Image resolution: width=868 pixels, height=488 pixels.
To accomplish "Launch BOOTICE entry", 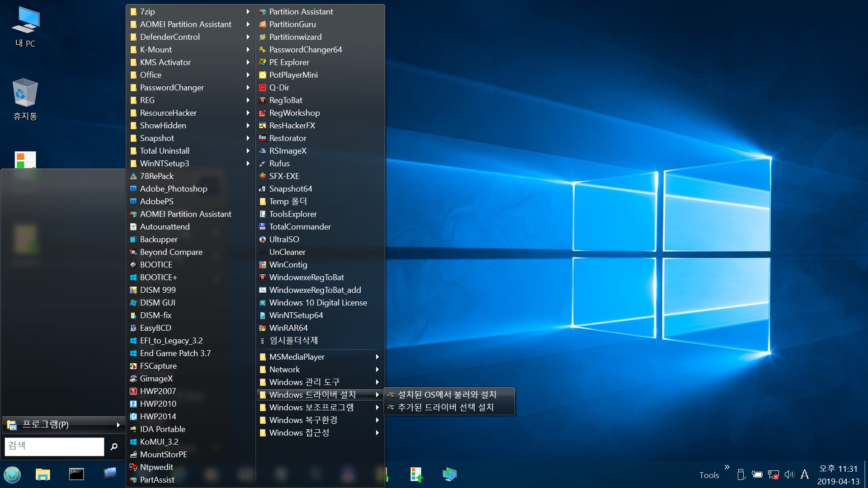I will pyautogui.click(x=190, y=265).
